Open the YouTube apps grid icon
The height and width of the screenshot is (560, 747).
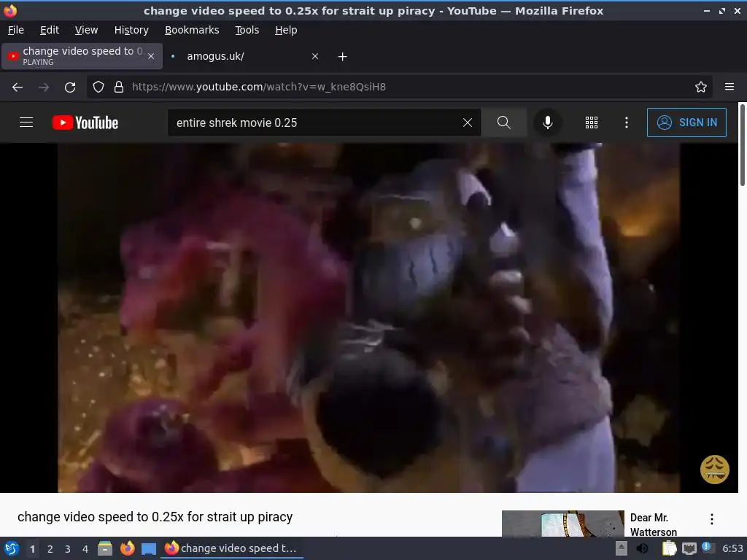click(x=591, y=122)
